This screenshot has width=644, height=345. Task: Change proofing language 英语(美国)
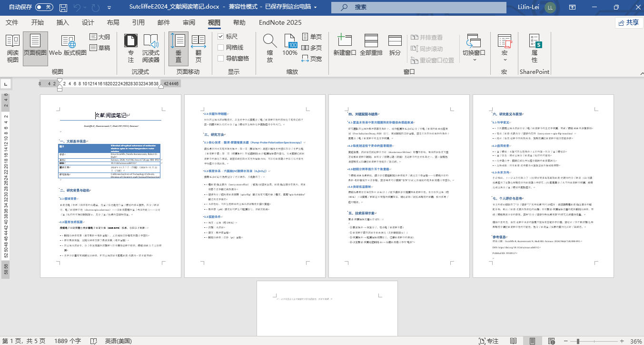coord(119,341)
